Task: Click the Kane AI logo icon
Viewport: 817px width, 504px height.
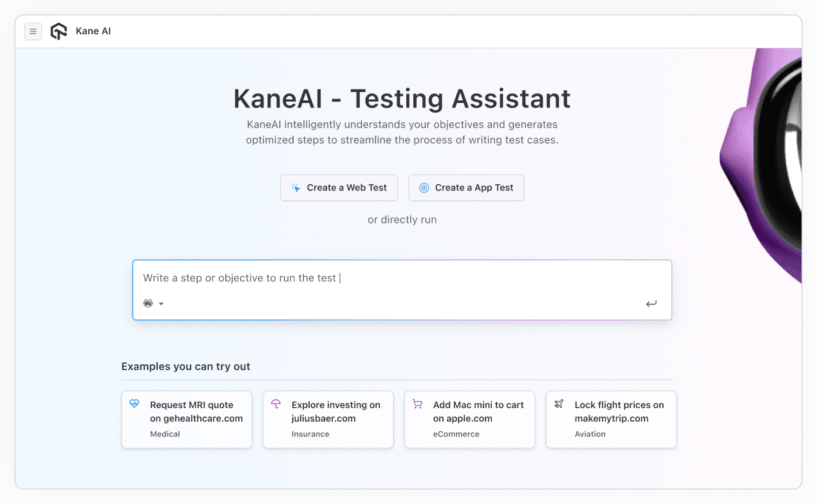Action: click(x=59, y=32)
